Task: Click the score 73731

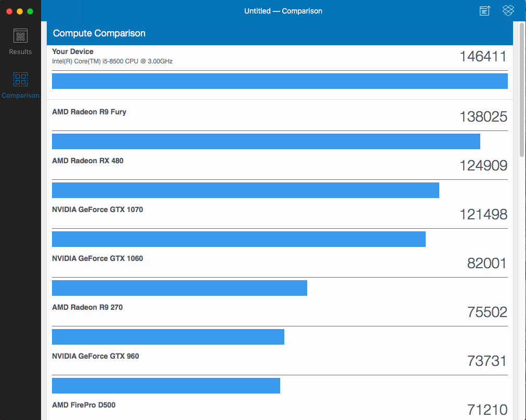Action: click(486, 361)
